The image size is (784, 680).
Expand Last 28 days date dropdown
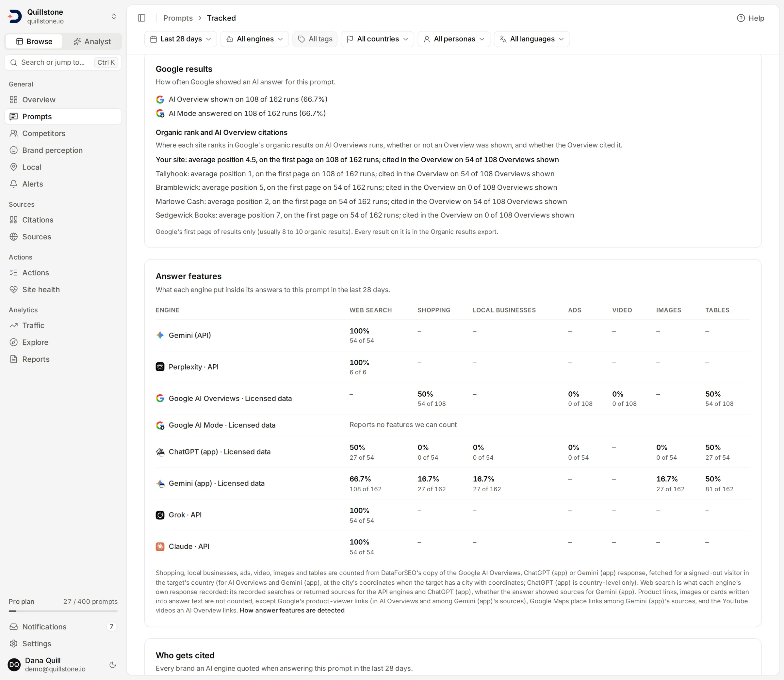pyautogui.click(x=180, y=39)
